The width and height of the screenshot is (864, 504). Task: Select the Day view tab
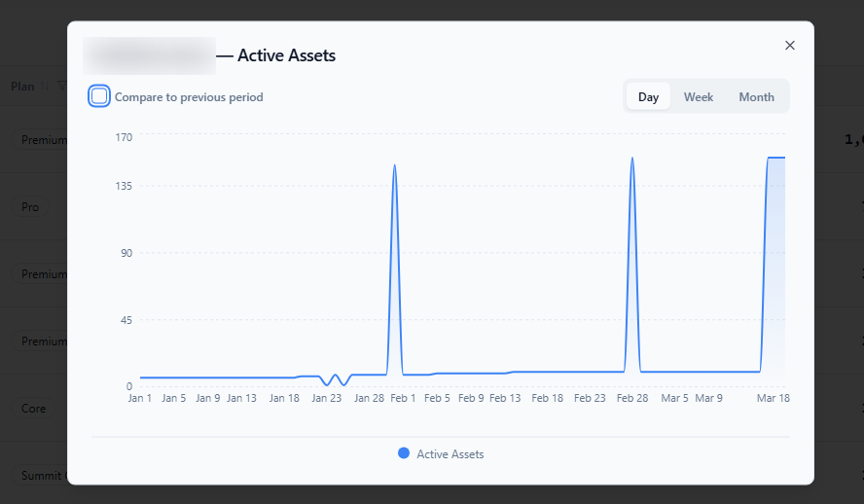pyautogui.click(x=649, y=97)
